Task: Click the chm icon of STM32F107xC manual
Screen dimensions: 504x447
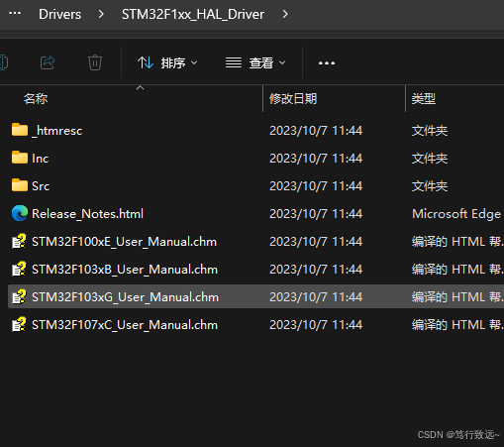Action: pyautogui.click(x=19, y=324)
